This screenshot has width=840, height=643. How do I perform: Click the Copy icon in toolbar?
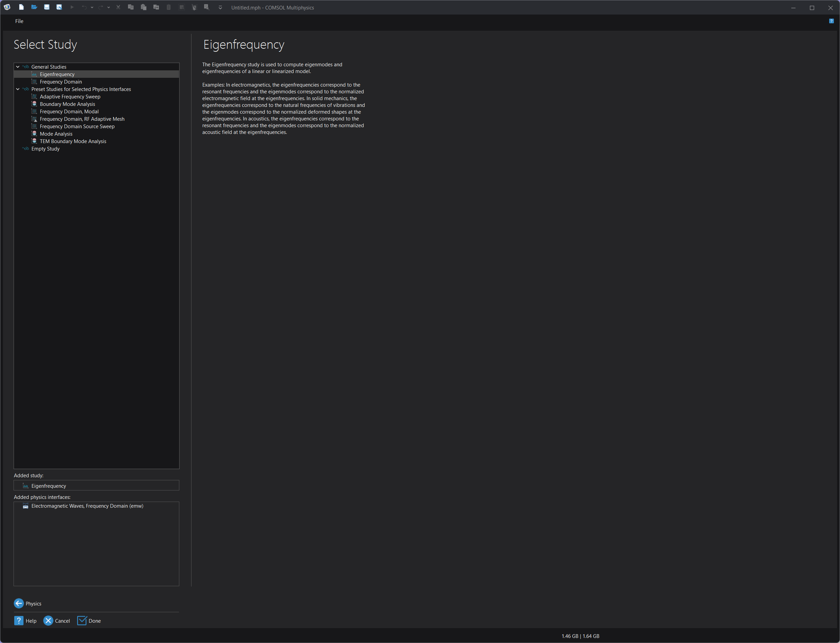[131, 7]
